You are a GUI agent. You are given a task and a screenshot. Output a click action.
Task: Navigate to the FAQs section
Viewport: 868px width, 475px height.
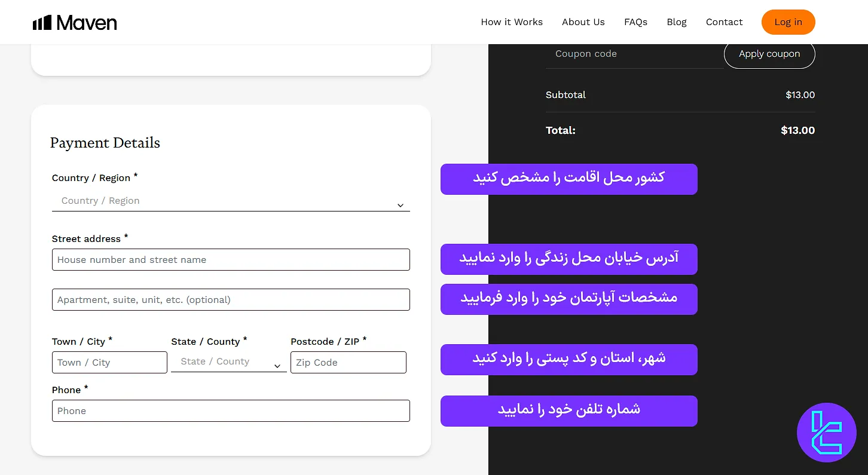pyautogui.click(x=635, y=22)
